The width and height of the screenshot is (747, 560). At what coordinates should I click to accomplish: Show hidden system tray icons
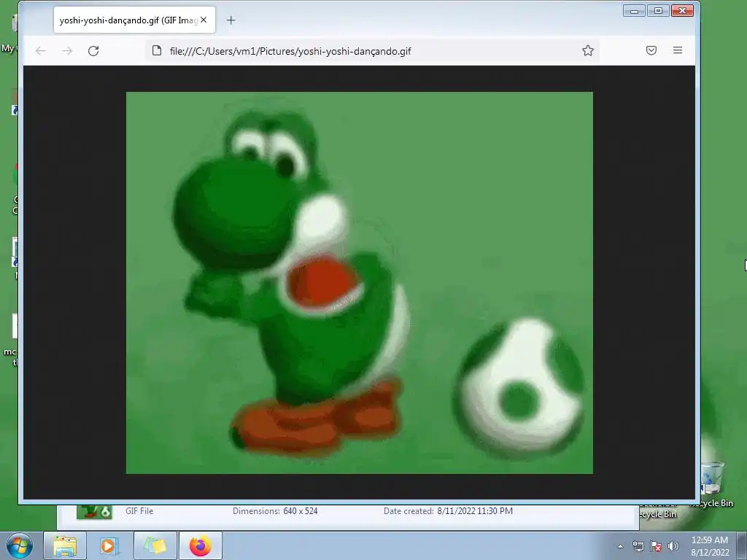[620, 546]
